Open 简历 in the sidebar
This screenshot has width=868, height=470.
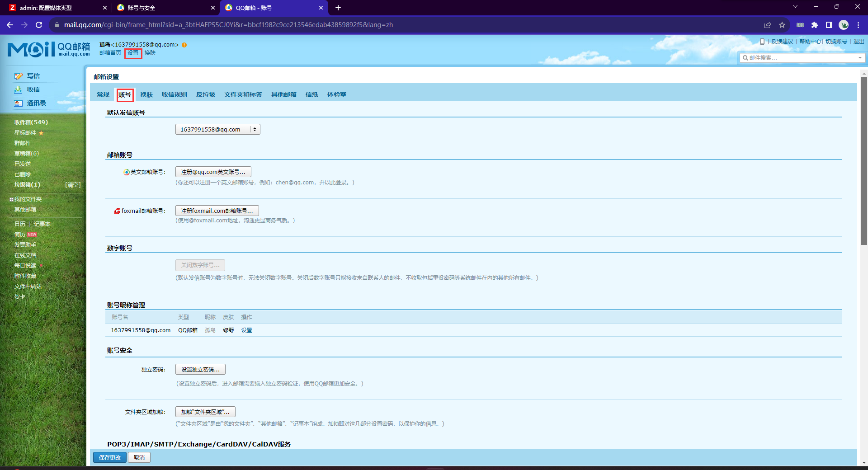pyautogui.click(x=20, y=235)
